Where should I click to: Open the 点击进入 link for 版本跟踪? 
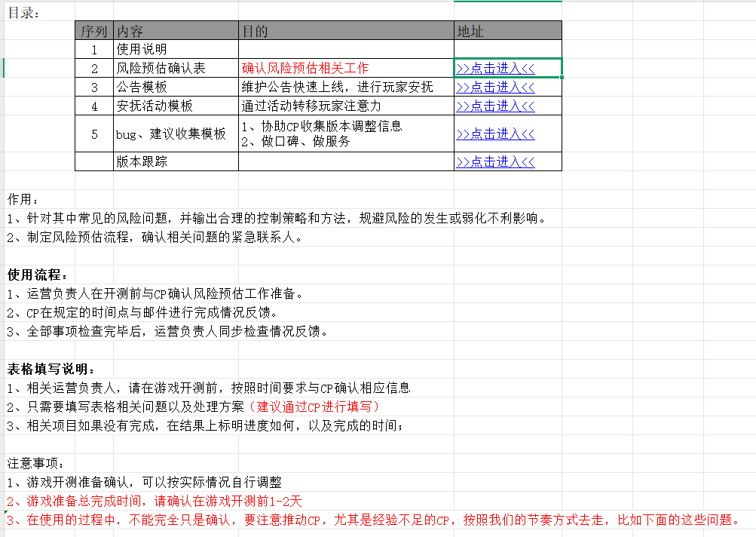pos(496,162)
